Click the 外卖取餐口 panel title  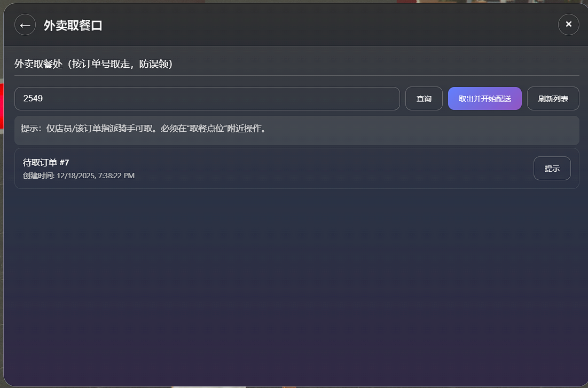pyautogui.click(x=73, y=26)
